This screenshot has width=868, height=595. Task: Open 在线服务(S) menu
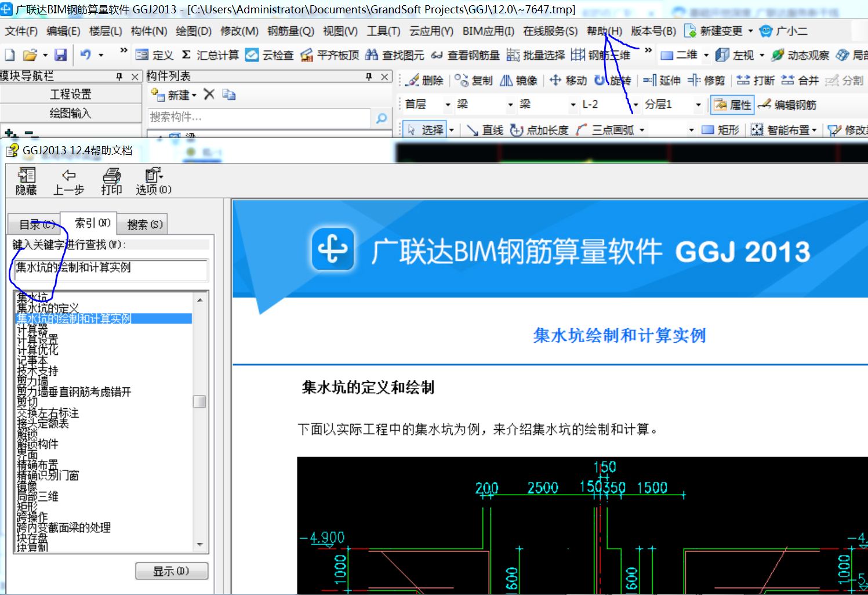click(550, 31)
